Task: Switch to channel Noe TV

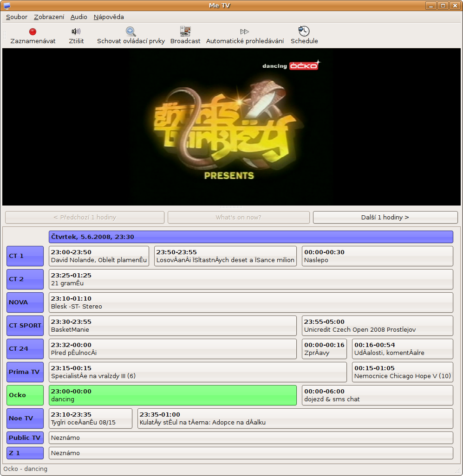Action: pos(25,418)
